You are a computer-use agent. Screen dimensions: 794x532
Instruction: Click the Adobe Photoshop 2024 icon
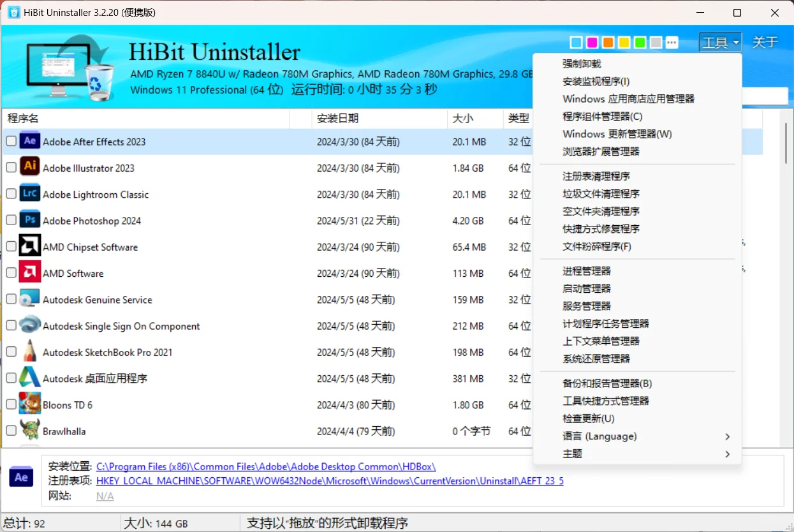[x=29, y=220]
